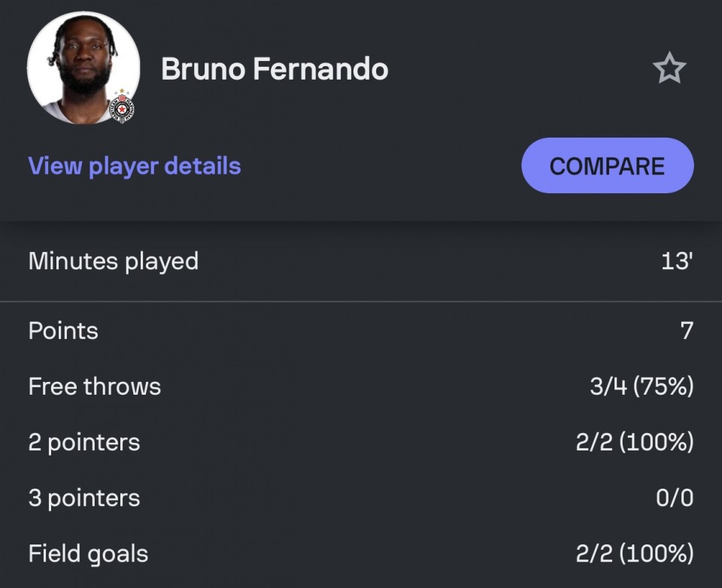Click the Bruno Fernando name heading
722x588 pixels.
pos(275,69)
